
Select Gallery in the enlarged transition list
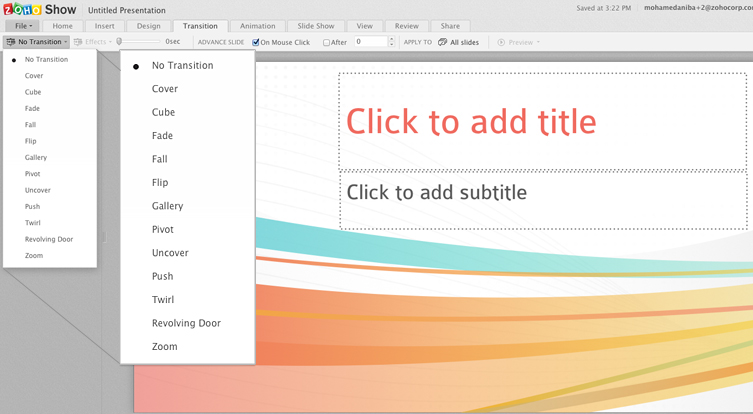click(x=167, y=206)
